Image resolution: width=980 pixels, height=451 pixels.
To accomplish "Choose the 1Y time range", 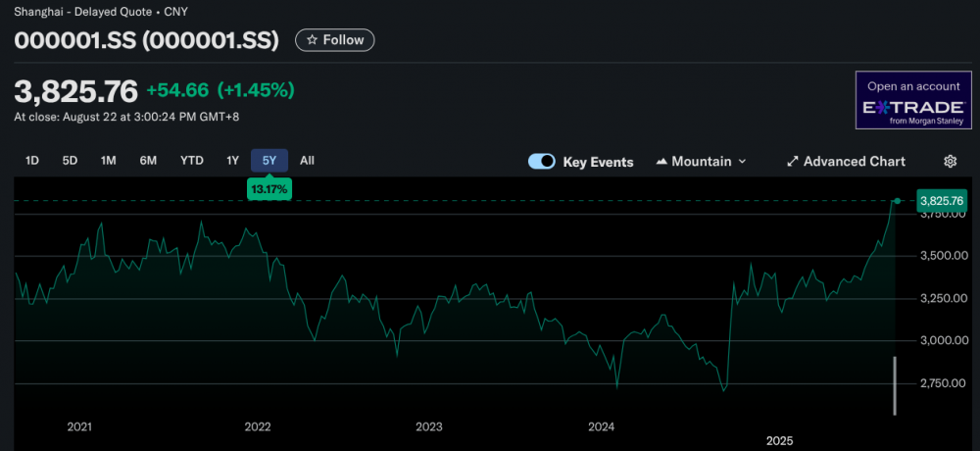I will point(232,161).
